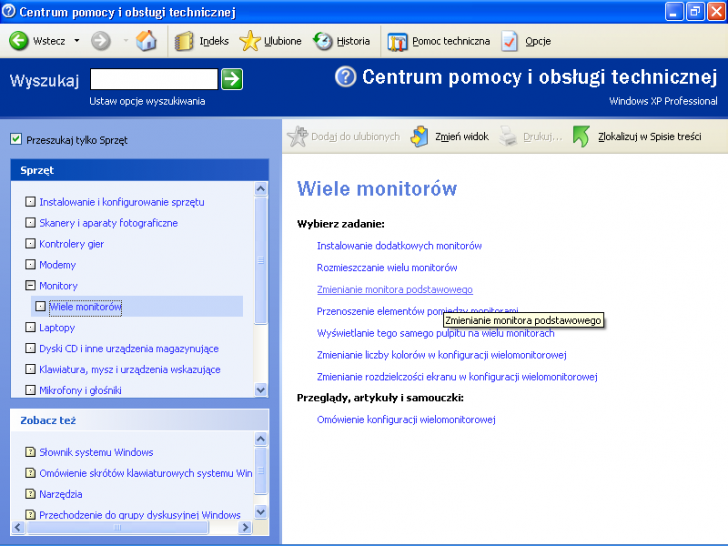Image resolution: width=728 pixels, height=546 pixels.
Task: Restore down the help center window
Action: 695,12
